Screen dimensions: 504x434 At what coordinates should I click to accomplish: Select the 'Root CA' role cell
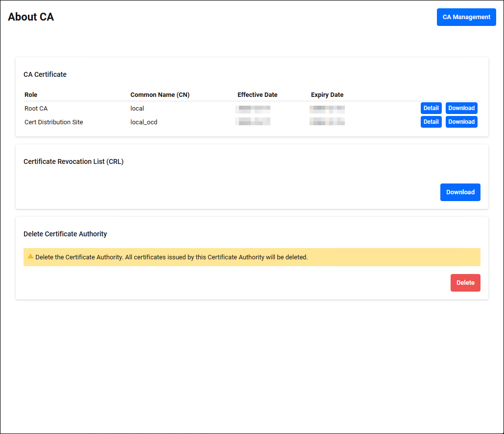(36, 109)
